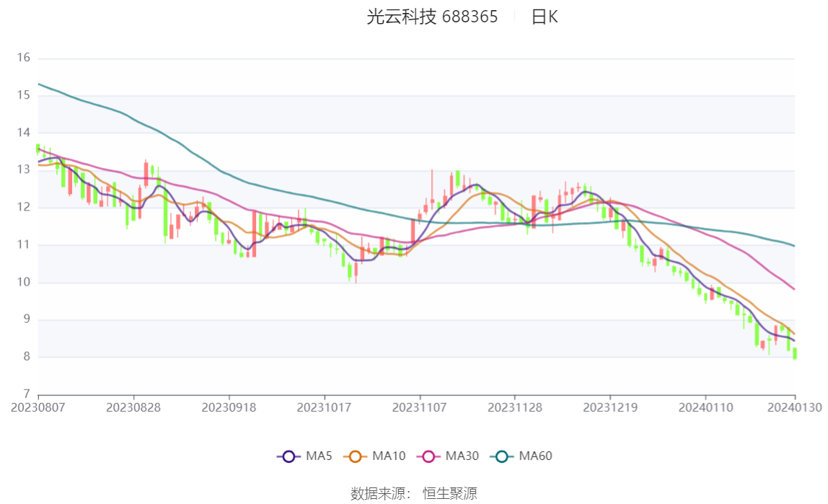Click the 20240130 date axis label

(794, 408)
